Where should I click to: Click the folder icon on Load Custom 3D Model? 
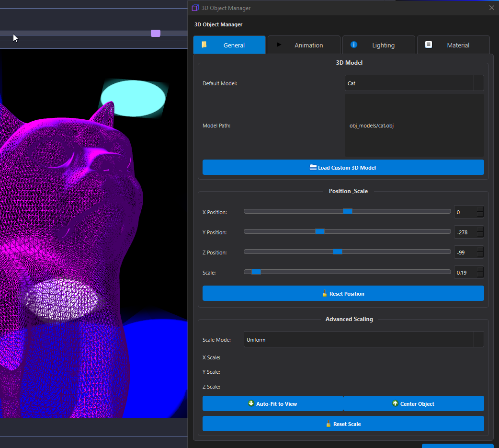314,167
